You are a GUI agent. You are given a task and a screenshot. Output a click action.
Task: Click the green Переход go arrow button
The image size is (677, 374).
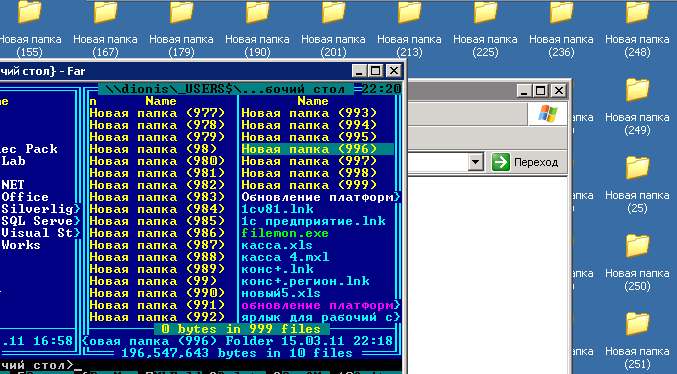(x=501, y=162)
